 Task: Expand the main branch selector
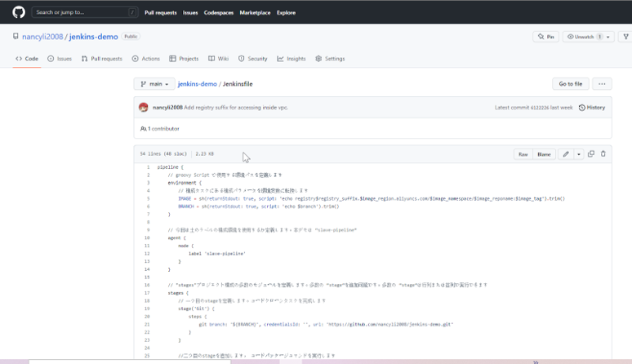154,84
